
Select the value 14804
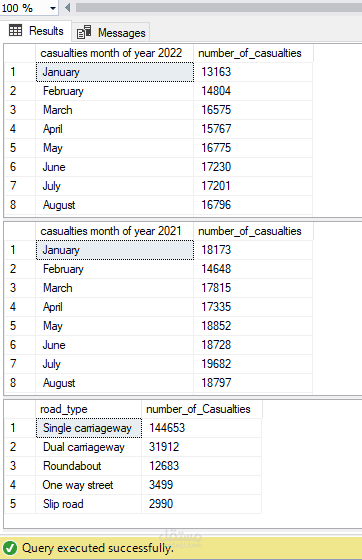253,91
